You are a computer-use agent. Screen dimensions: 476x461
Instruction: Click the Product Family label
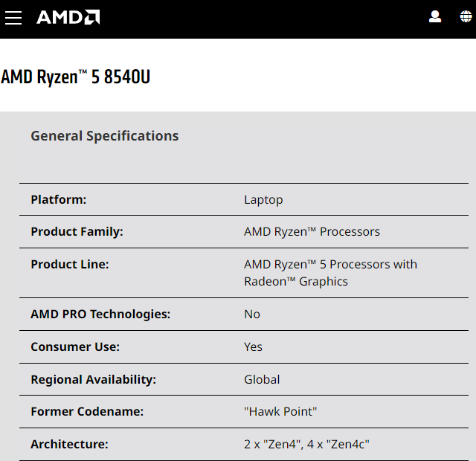pyautogui.click(x=77, y=232)
